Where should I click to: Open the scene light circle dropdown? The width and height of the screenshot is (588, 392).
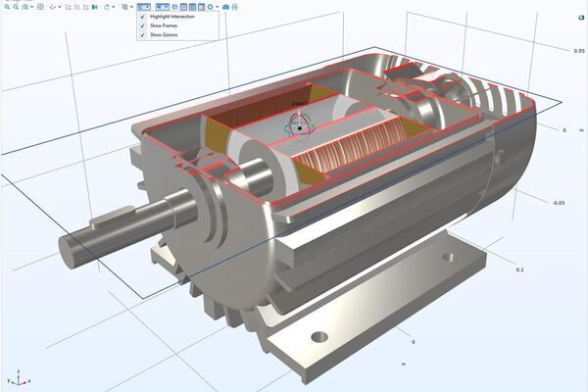217,6
